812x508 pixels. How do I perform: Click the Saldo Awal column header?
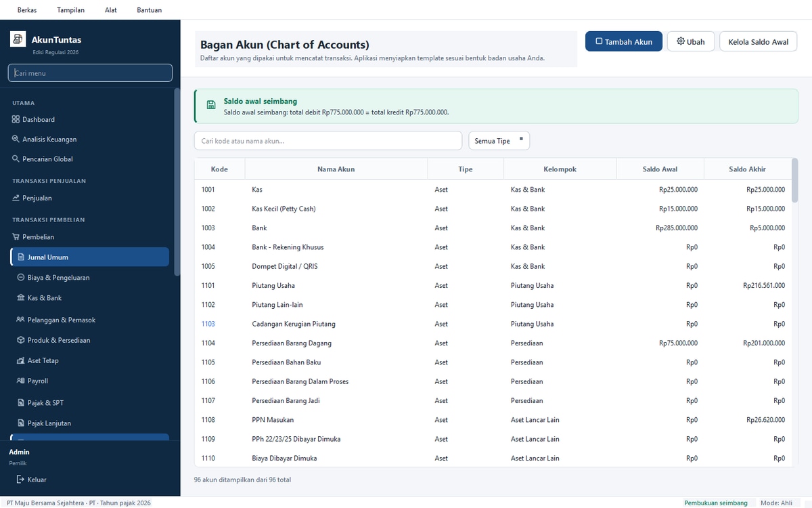pyautogui.click(x=660, y=169)
